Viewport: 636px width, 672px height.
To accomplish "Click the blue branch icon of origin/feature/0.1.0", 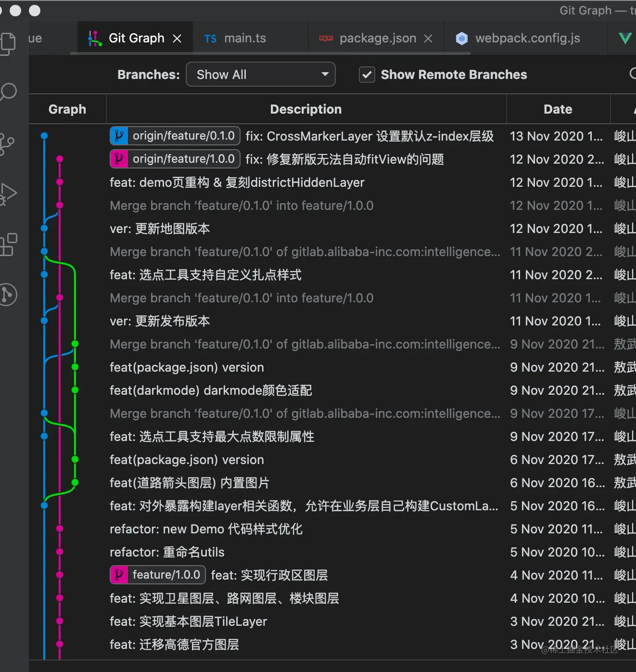I will [x=119, y=136].
